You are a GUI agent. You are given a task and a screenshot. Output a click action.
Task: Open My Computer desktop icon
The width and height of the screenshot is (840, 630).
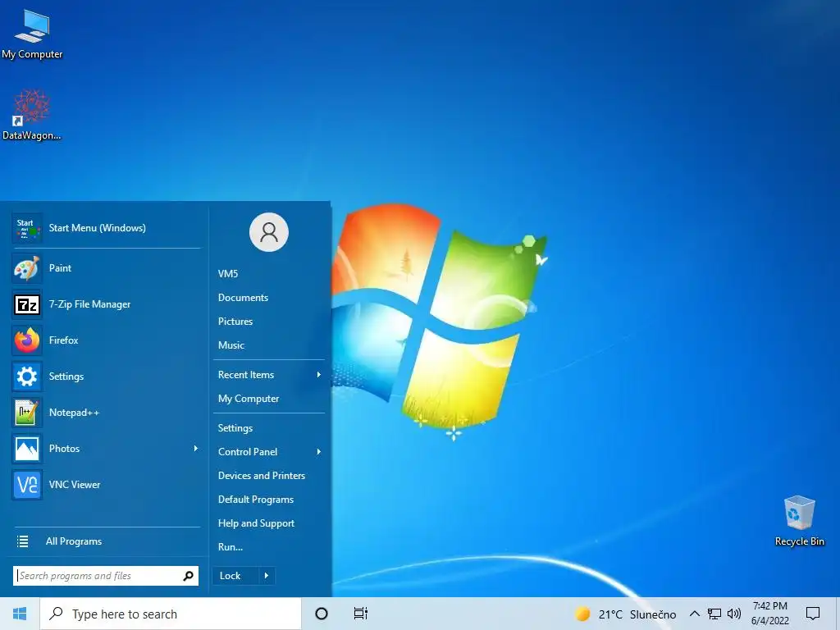(x=32, y=34)
